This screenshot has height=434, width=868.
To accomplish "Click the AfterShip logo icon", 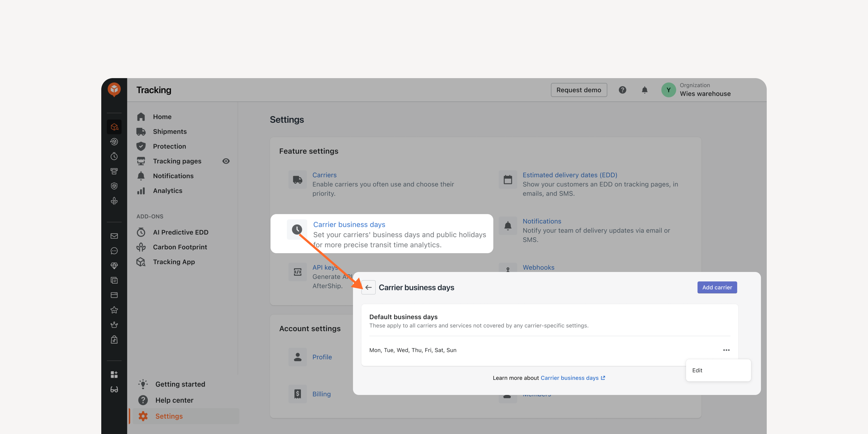I will pyautogui.click(x=114, y=90).
